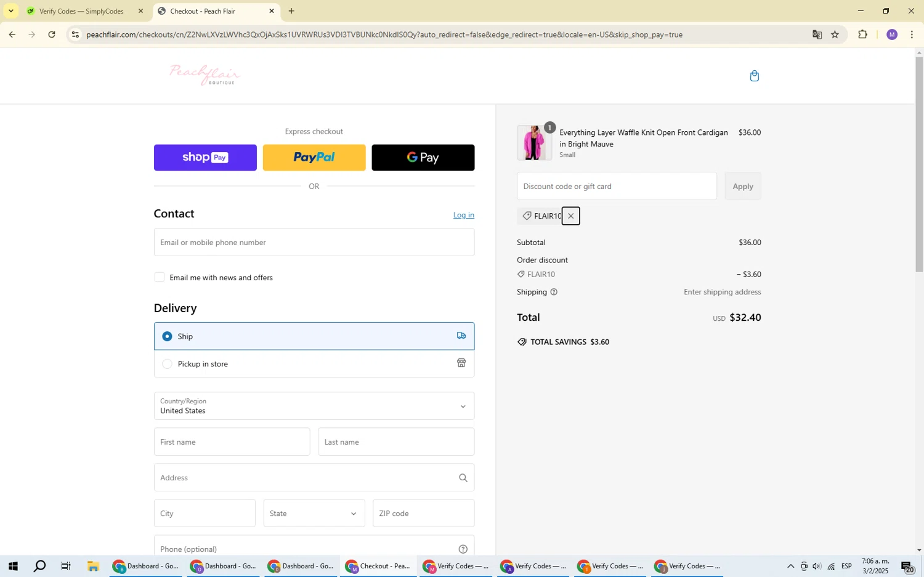
Task: Check Email me with news and offers
Action: [x=160, y=277]
